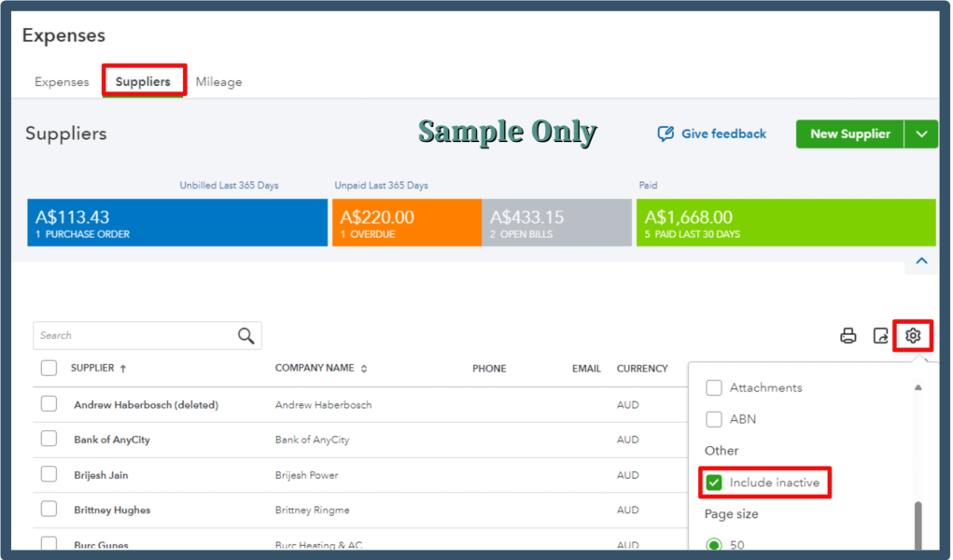The image size is (953, 560).
Task: Select all suppliers with the header checkbox
Action: tap(49, 368)
